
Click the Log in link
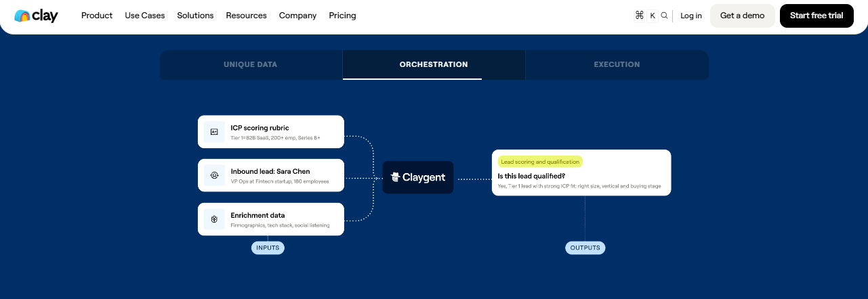[x=691, y=16]
